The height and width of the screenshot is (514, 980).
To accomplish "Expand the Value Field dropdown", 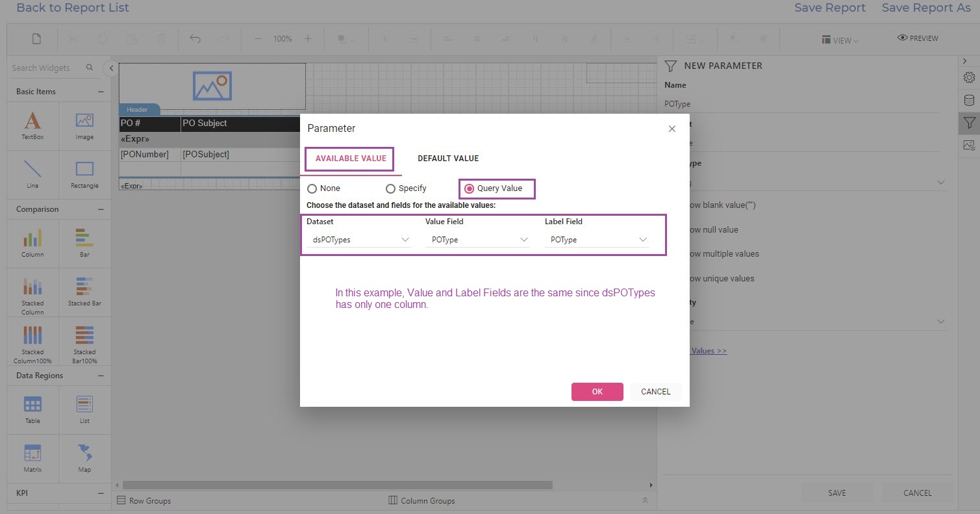I will point(478,240).
